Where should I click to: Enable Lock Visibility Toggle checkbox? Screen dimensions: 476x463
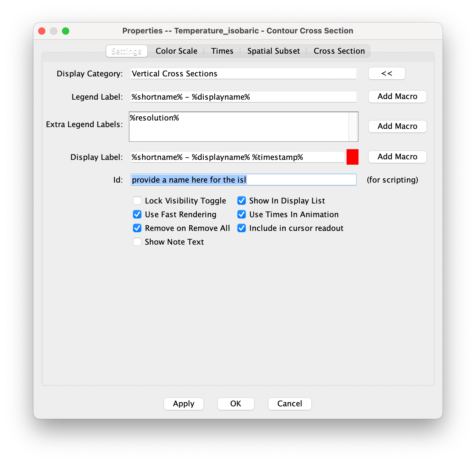coord(137,201)
